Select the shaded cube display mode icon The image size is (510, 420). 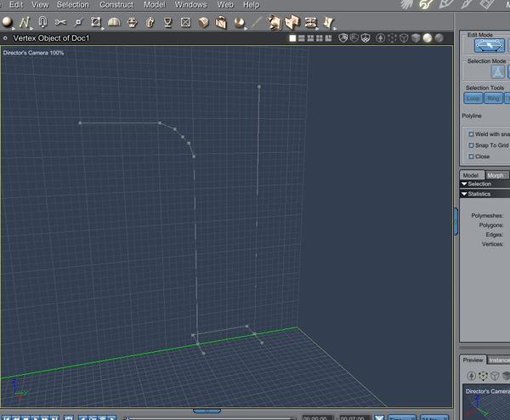click(416, 38)
